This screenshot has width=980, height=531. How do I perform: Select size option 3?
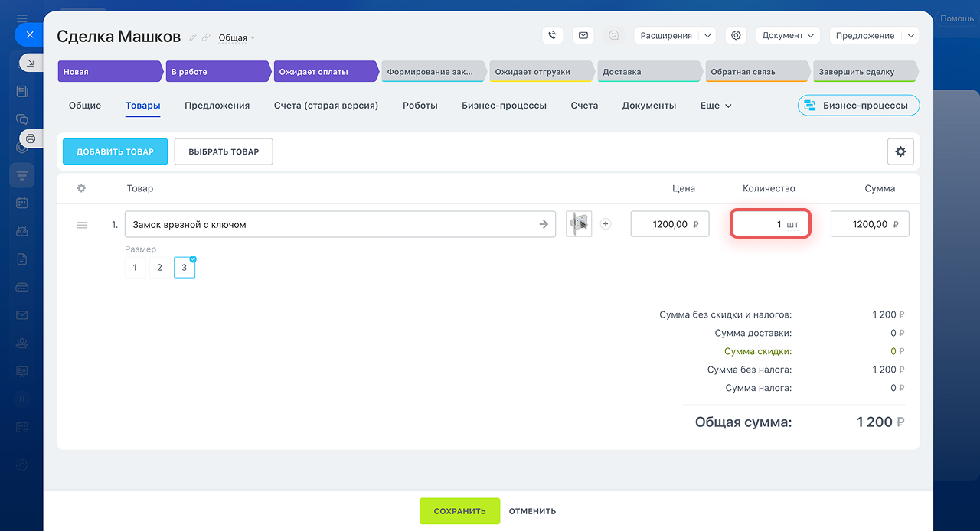point(184,268)
